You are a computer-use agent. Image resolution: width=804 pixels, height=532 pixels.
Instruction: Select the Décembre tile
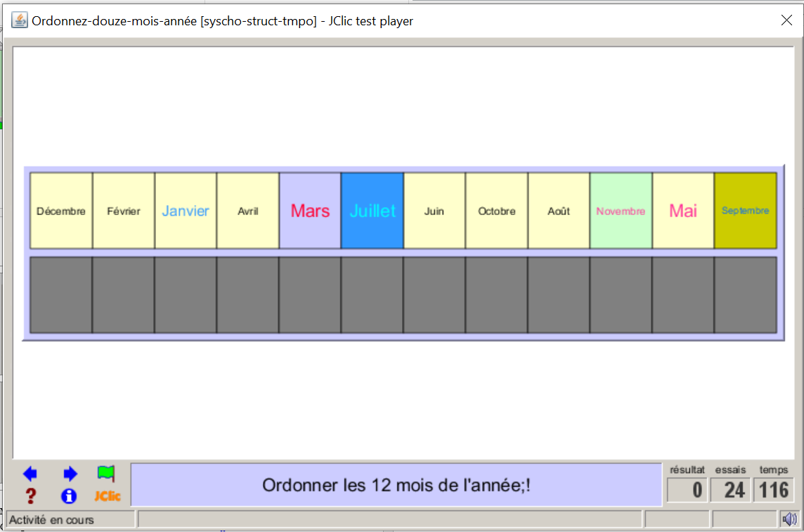(61, 211)
